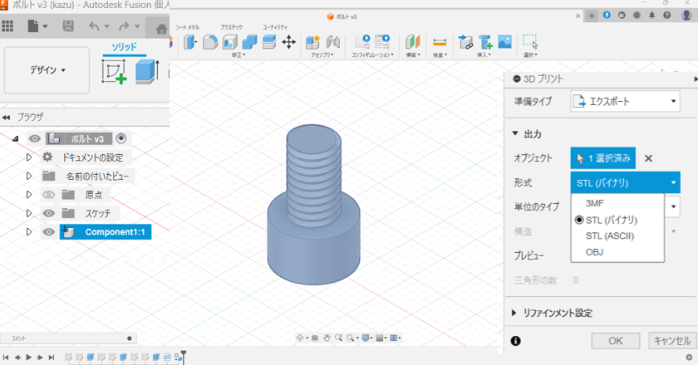698x365 pixels.
Task: Undo the last action
Action: point(94,27)
